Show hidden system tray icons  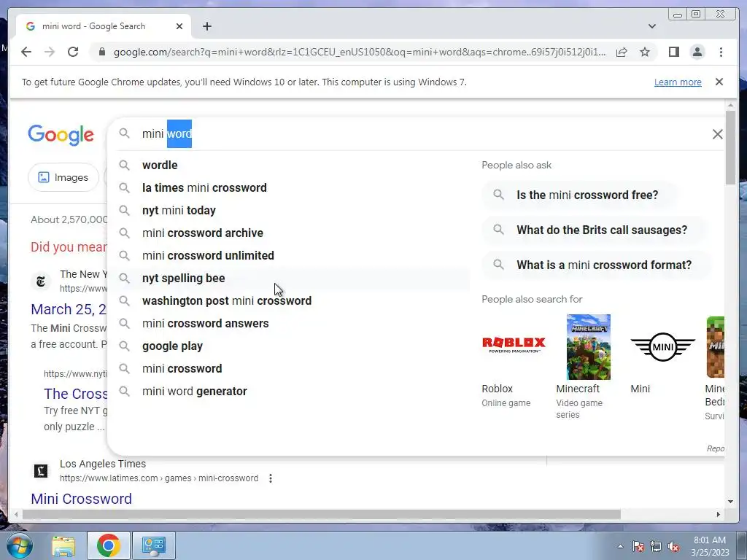point(620,546)
